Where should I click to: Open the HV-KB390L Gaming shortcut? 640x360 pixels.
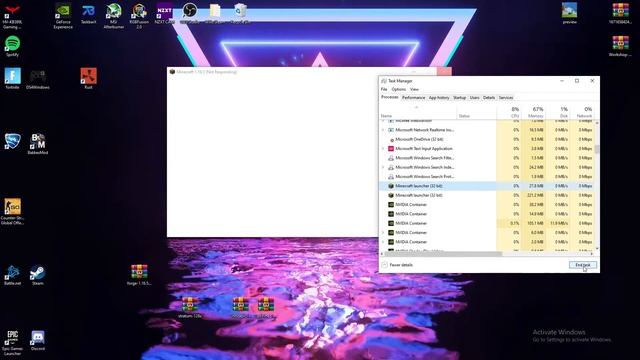(x=13, y=16)
